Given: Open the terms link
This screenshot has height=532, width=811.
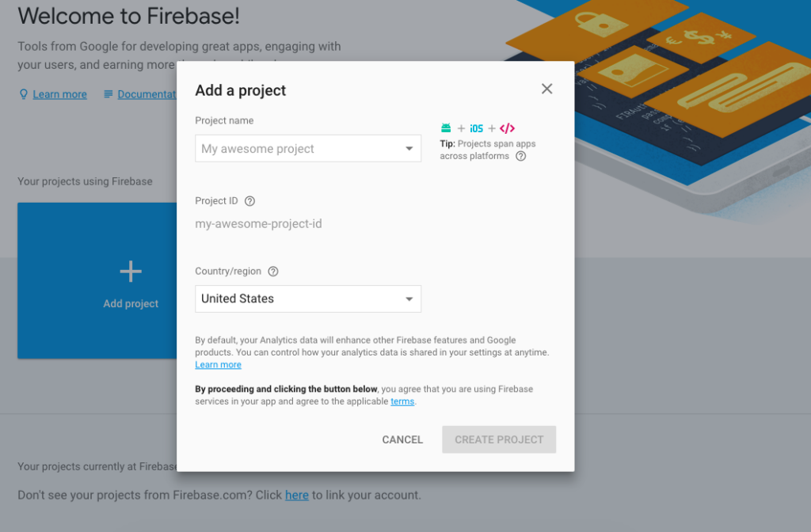Looking at the screenshot, I should [402, 401].
